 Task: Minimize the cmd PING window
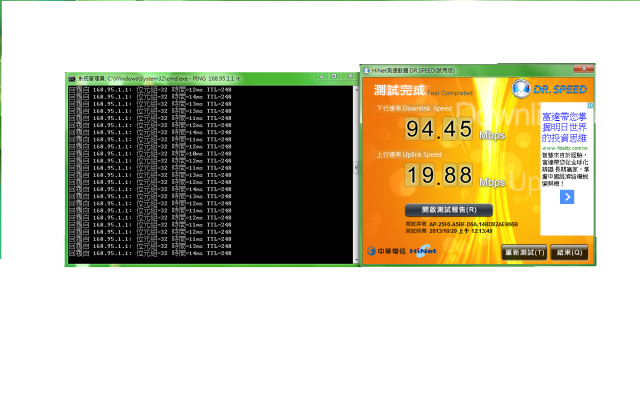[322, 76]
